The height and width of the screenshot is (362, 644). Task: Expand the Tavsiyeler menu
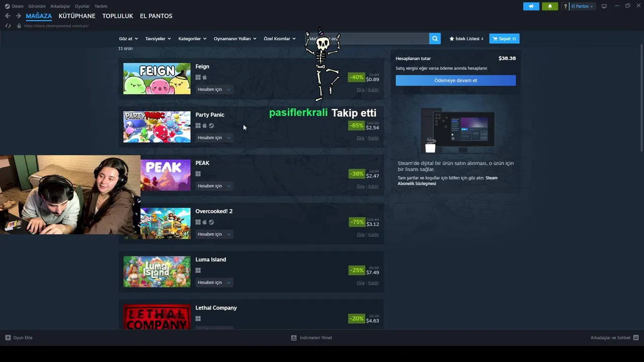(158, 39)
